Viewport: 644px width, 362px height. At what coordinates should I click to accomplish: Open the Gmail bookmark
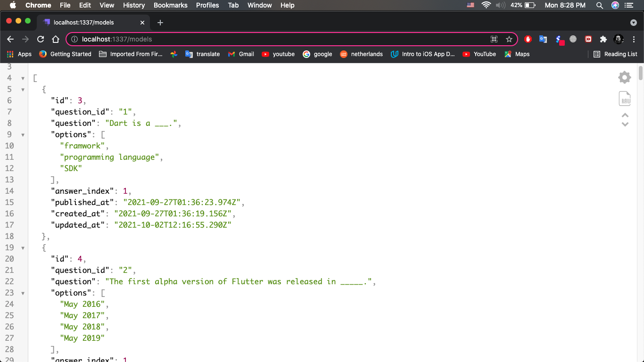pyautogui.click(x=241, y=54)
